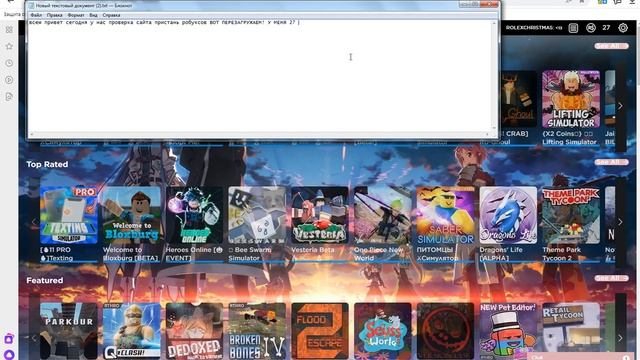
Task: Click inside the Notepad text area
Action: click(259, 76)
